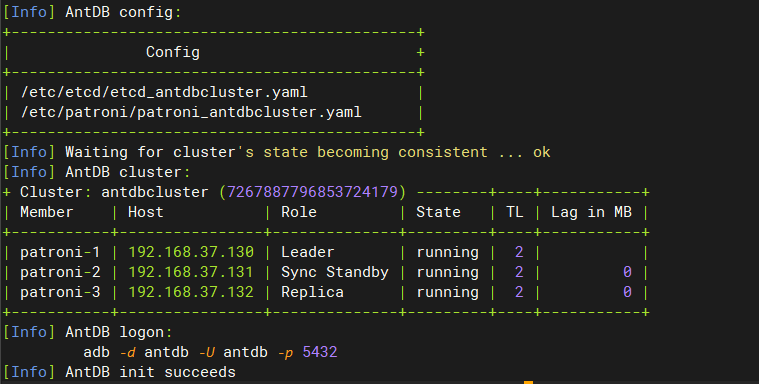Screen dimensions: 759x384
Task: Click the patroni-3 member name
Action: [60, 292]
